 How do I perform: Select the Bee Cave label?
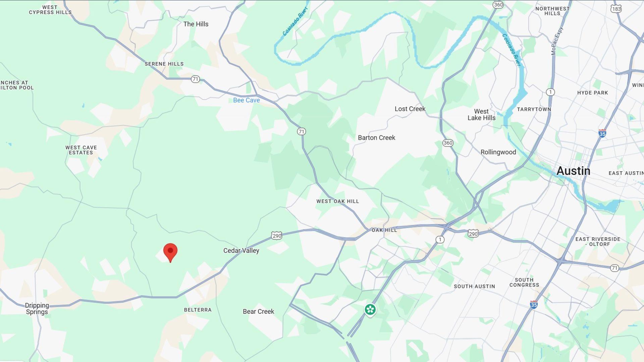(x=247, y=100)
